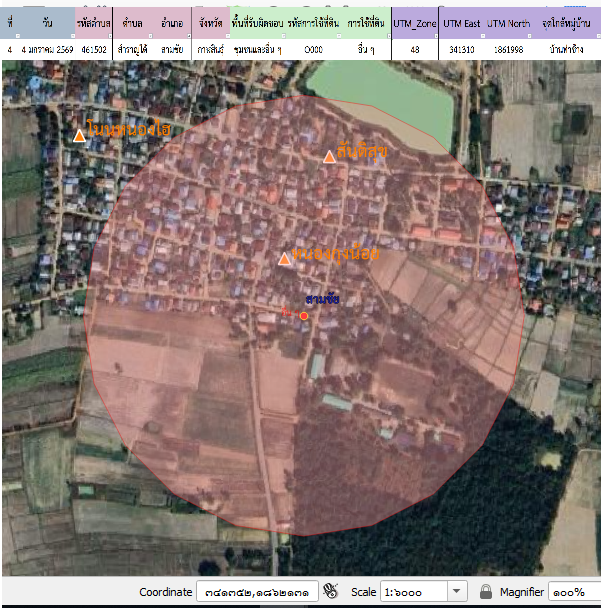Toggle the lock scale padlock icon
The image size is (601, 608).
486,592
